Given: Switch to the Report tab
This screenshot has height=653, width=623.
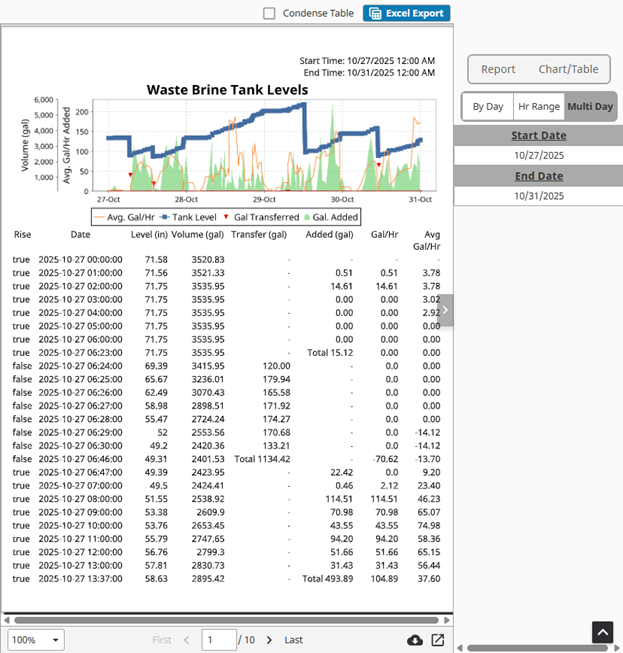Looking at the screenshot, I should coord(498,69).
